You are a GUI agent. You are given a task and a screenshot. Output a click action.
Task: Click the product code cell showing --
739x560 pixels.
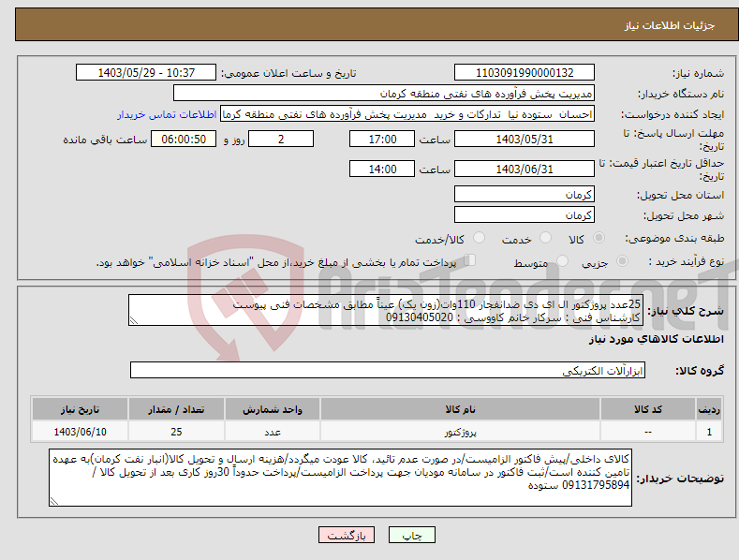(648, 432)
